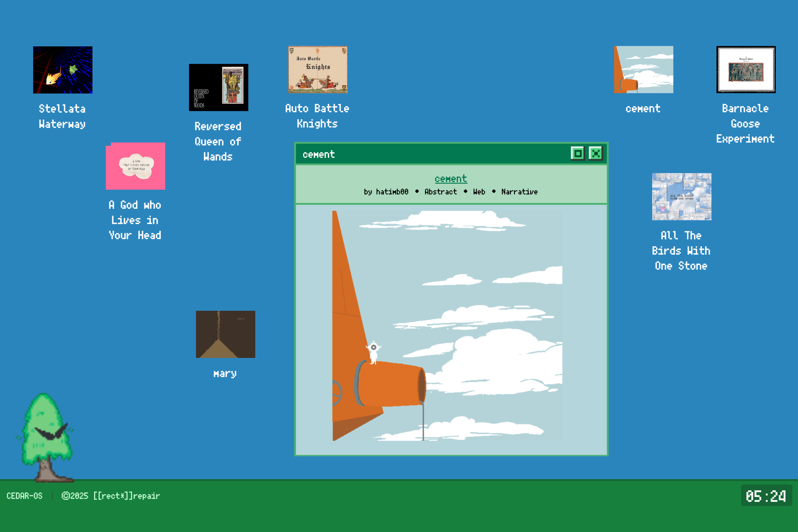Launch Auto Battle Knights
798x532 pixels.
coord(317,69)
